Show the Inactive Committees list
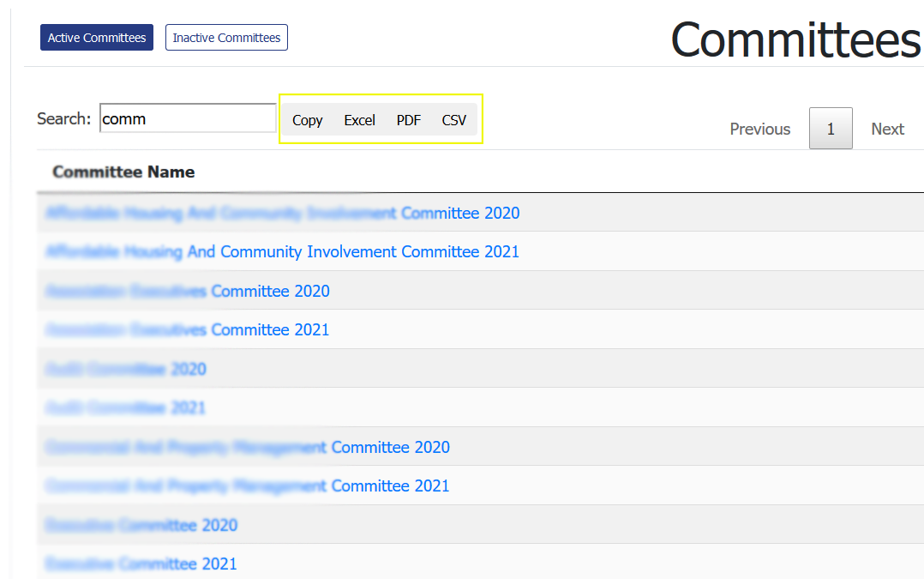This screenshot has height=579, width=924. [226, 38]
